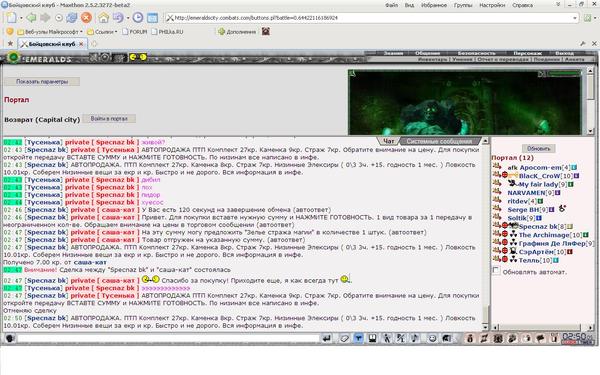This screenshot has width=600, height=375.
Task: Toggle the highlighted chat filter icon
Action: pyautogui.click(x=358, y=338)
